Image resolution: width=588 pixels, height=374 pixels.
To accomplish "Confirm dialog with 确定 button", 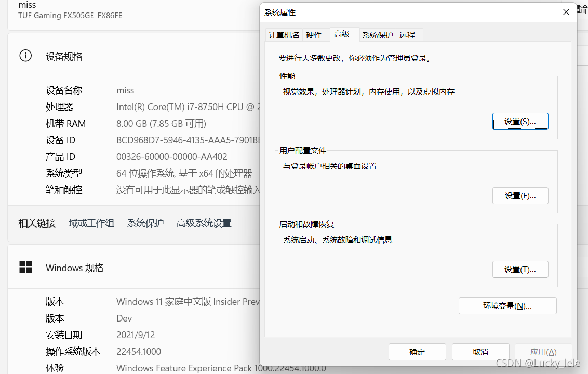I will 417,352.
